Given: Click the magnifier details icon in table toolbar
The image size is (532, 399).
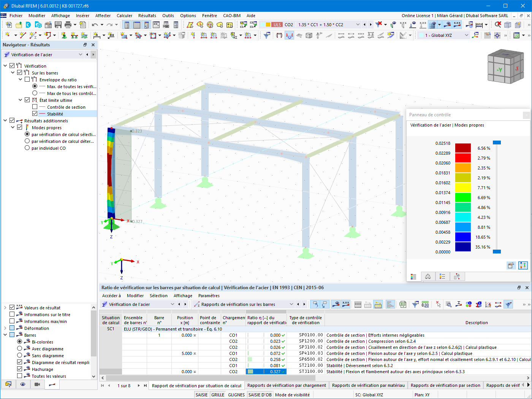Looking at the screenshot, I should 449,304.
